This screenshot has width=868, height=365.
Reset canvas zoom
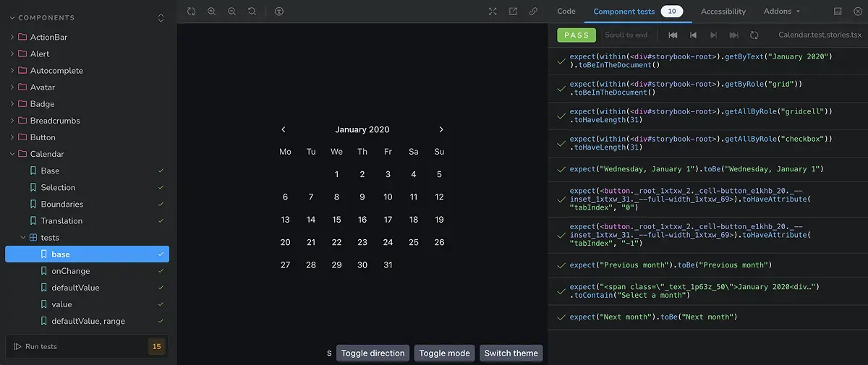tap(252, 12)
